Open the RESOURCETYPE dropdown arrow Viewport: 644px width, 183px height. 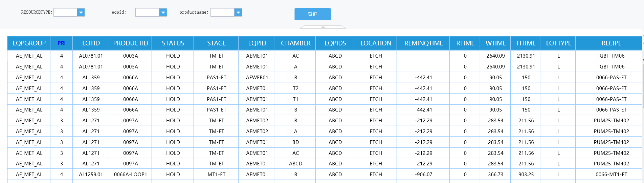pos(81,13)
